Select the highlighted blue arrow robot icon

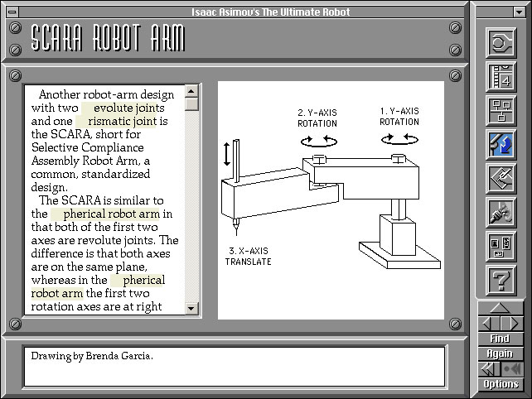click(501, 144)
